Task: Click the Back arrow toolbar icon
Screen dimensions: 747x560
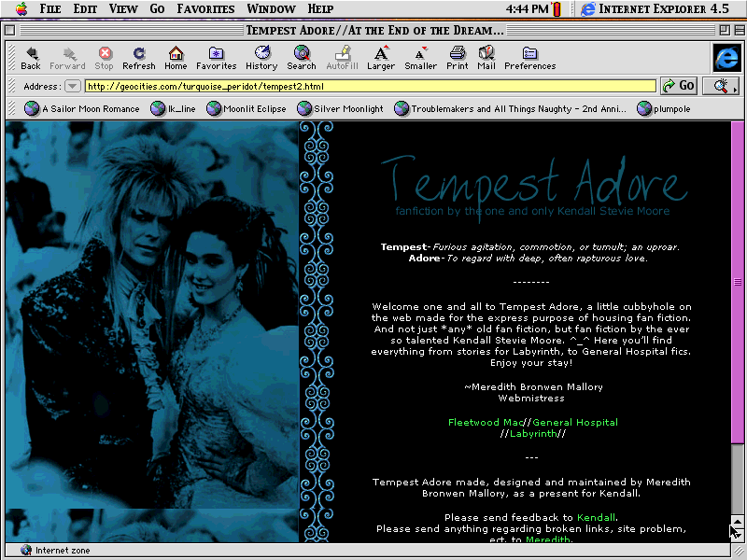Action: tap(31, 53)
